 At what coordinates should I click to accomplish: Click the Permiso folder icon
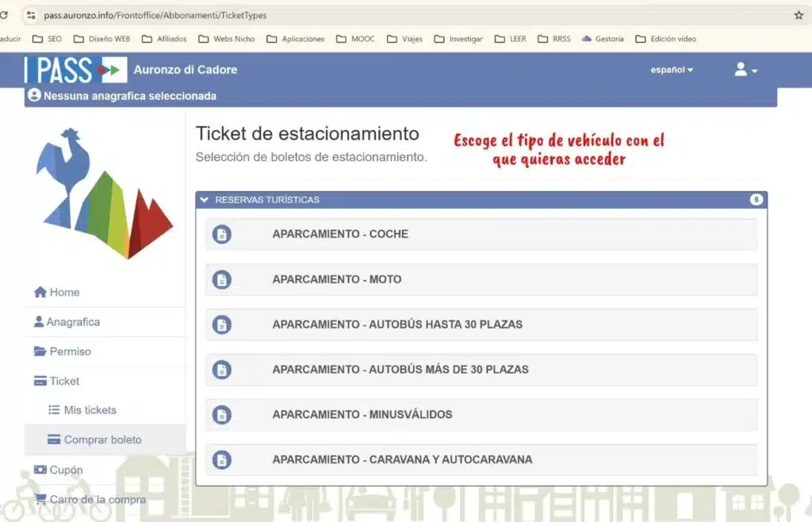click(x=40, y=351)
